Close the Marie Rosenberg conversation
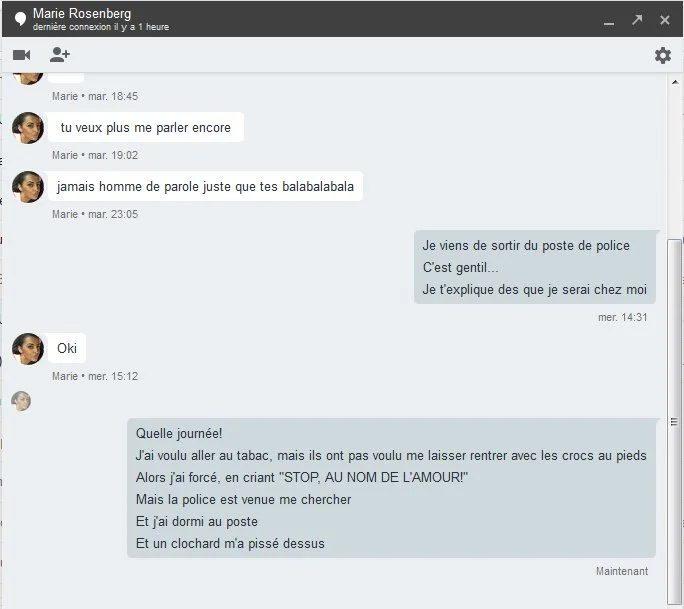The image size is (684, 609). [664, 19]
